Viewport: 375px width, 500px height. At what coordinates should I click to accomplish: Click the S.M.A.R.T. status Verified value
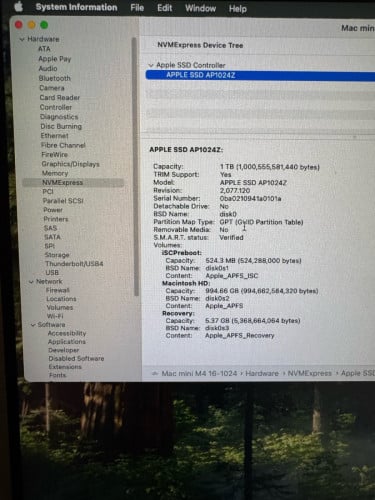[231, 238]
